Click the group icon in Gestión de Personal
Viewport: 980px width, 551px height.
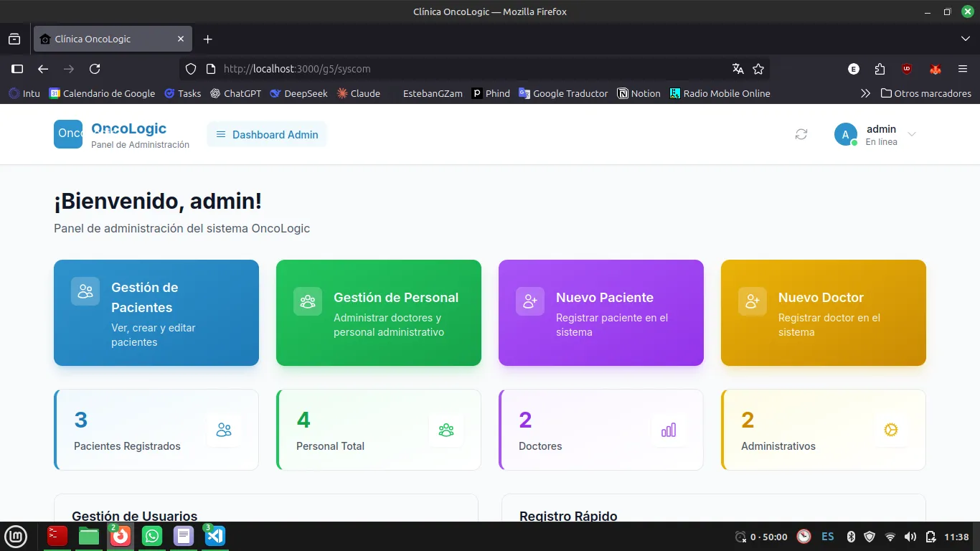(x=308, y=301)
